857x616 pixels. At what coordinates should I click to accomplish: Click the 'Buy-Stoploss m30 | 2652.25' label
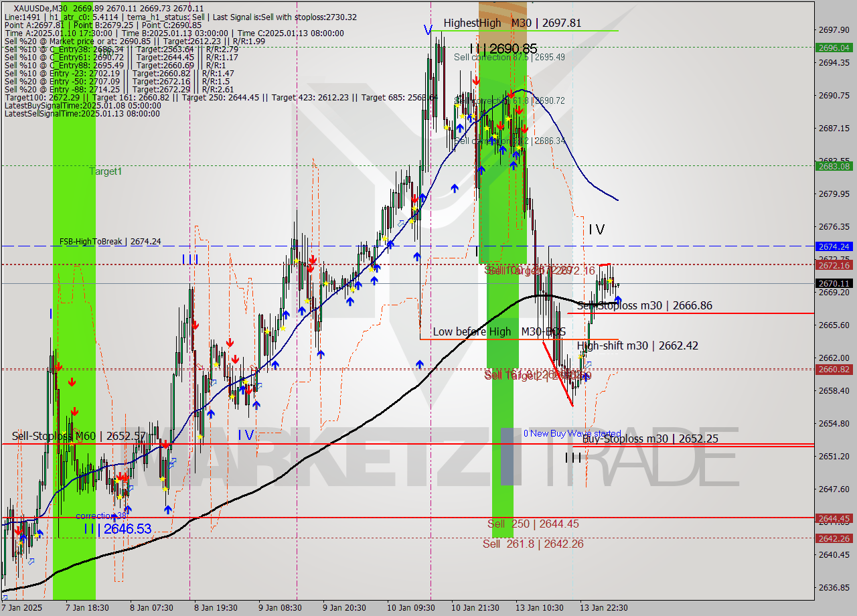tap(650, 439)
